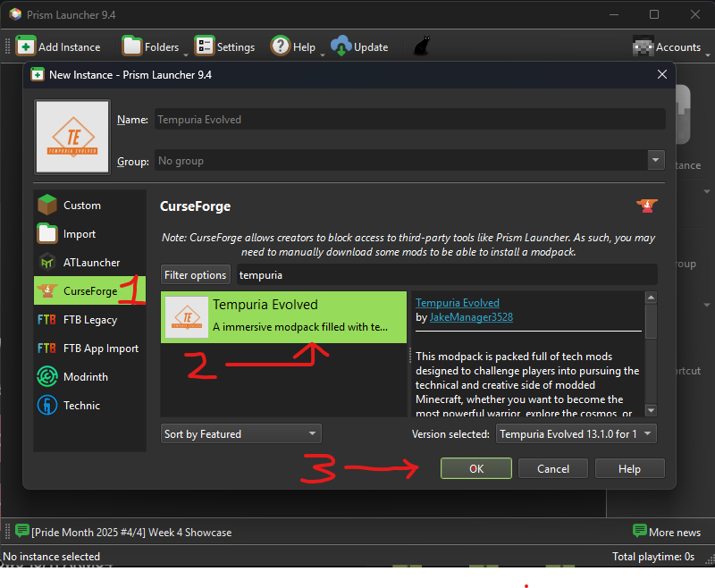Open the Tempuria Evolved project link
The height and width of the screenshot is (588, 715).
(458, 303)
